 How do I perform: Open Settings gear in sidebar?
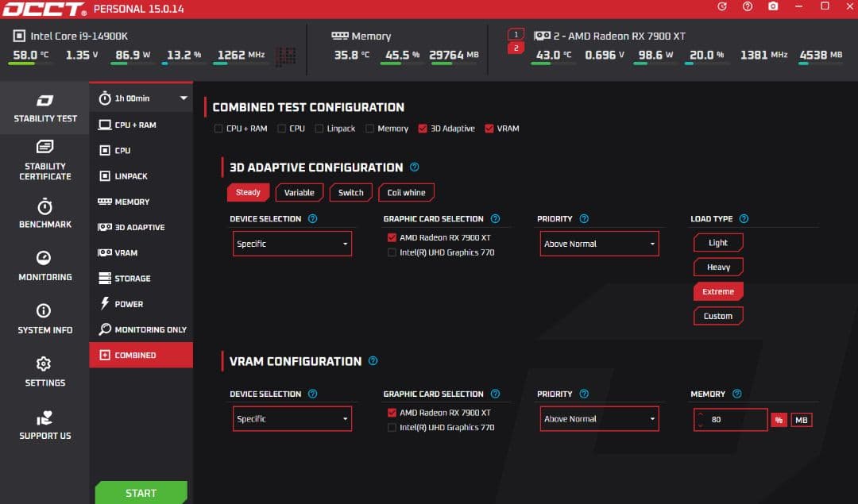44,371
